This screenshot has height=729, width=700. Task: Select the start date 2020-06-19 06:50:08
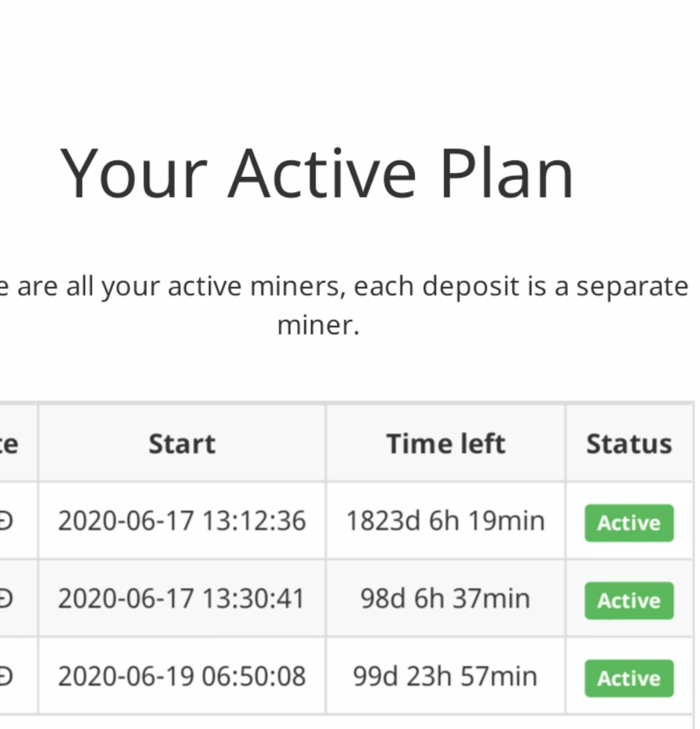click(x=182, y=676)
